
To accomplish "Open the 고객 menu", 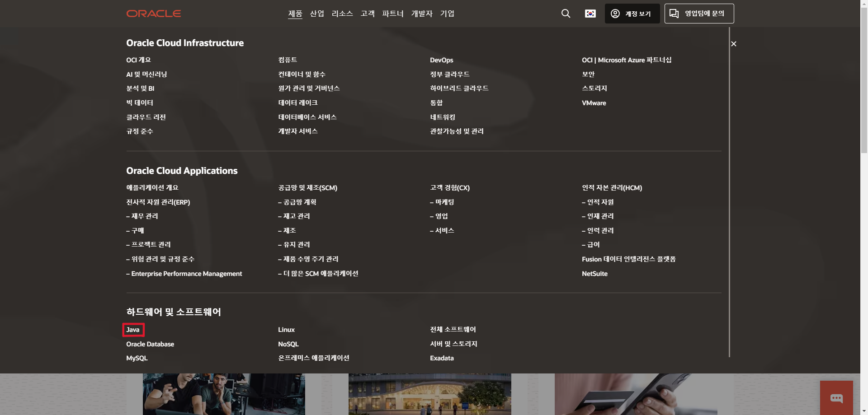I will (368, 14).
